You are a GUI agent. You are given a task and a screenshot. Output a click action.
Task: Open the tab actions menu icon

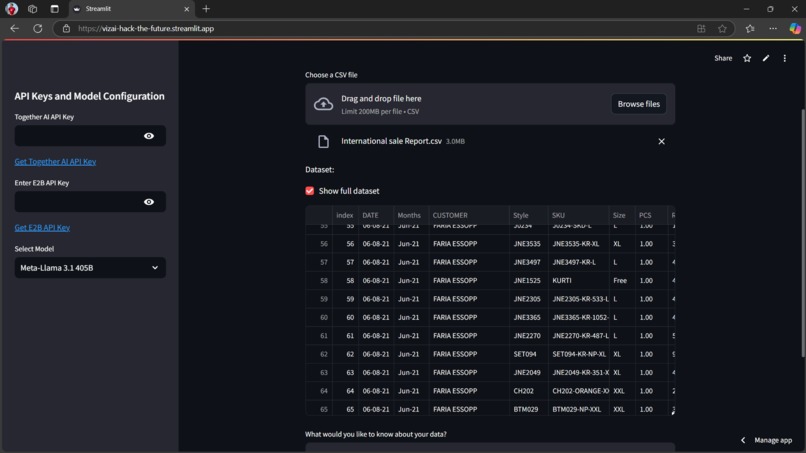coord(54,9)
